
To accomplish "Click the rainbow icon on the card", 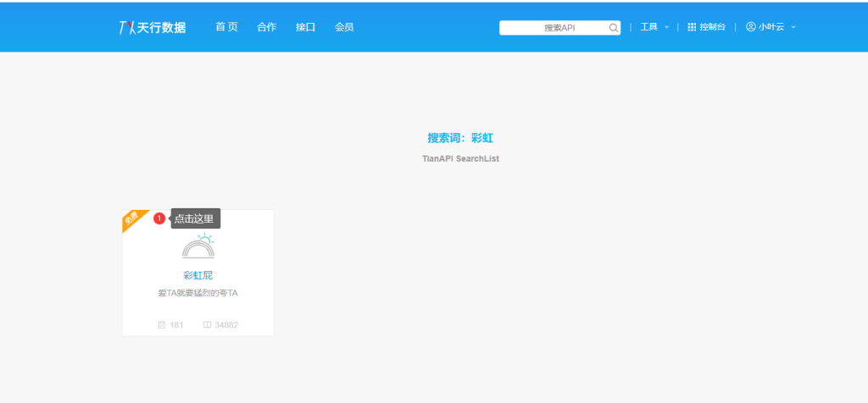I will coord(198,246).
